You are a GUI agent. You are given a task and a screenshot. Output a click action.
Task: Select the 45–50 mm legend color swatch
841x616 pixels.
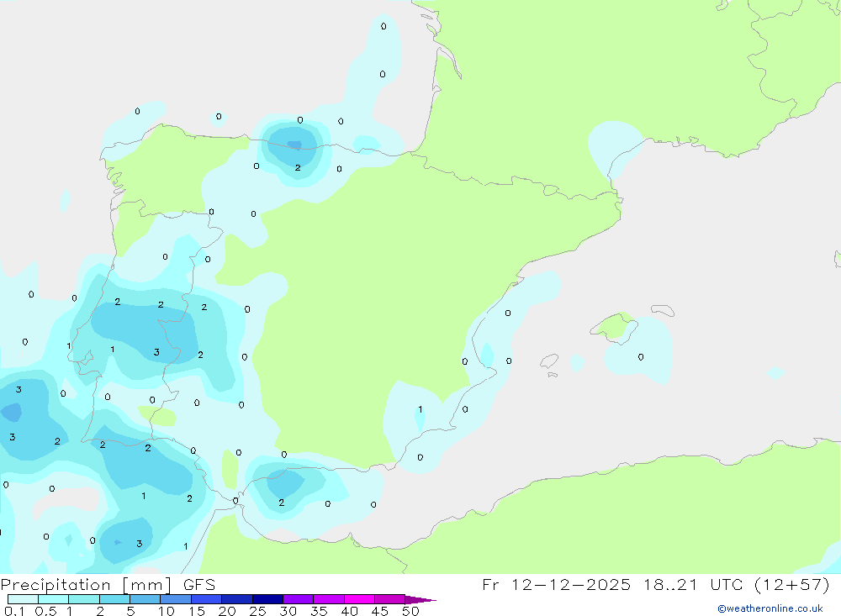pos(389,599)
